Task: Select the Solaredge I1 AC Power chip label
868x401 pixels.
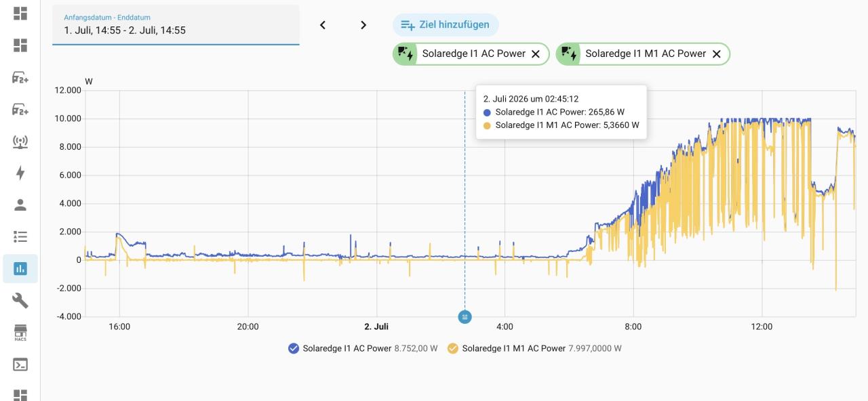Action: pyautogui.click(x=474, y=54)
